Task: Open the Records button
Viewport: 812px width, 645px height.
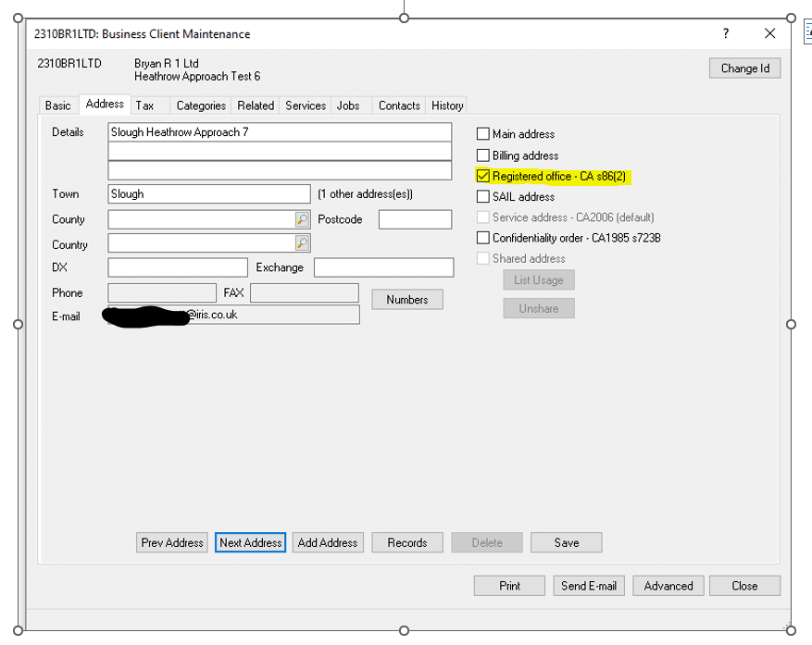Action: point(407,542)
